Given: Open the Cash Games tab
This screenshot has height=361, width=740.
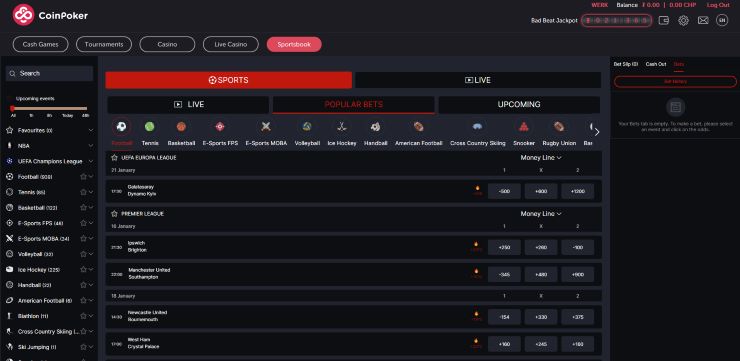Looking at the screenshot, I should [41, 44].
